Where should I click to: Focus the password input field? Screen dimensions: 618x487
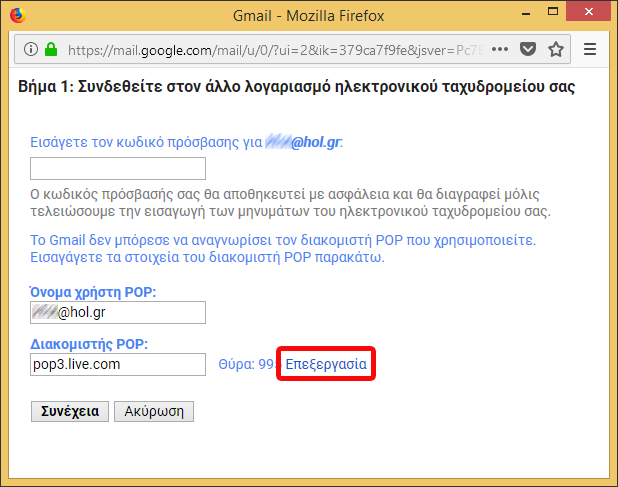118,168
